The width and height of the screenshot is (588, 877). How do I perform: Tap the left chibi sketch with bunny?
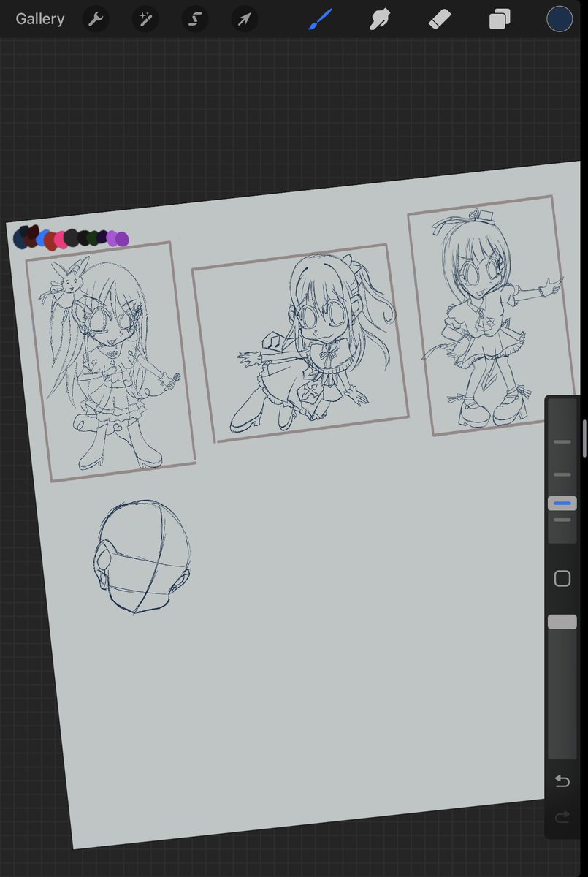111,362
